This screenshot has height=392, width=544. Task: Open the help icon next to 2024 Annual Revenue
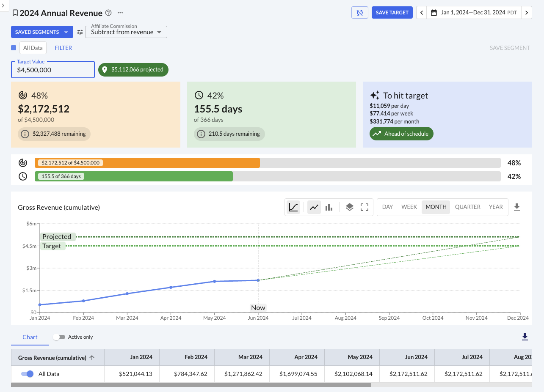(x=108, y=13)
